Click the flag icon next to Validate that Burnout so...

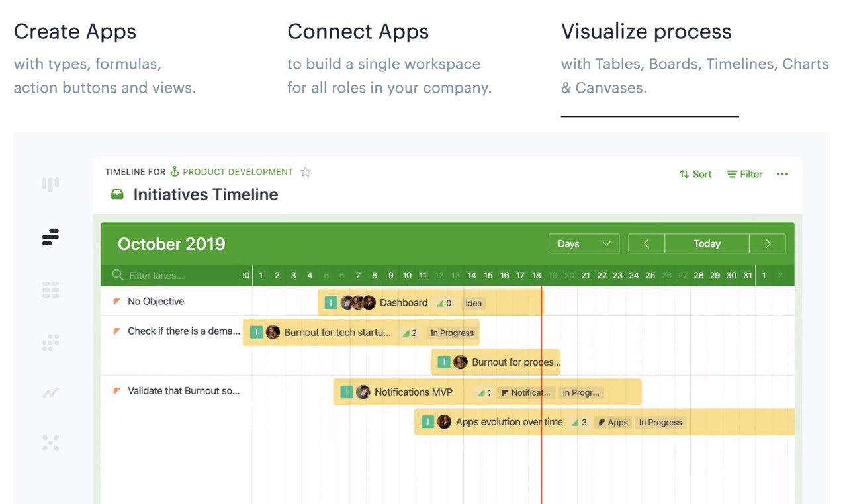116,391
